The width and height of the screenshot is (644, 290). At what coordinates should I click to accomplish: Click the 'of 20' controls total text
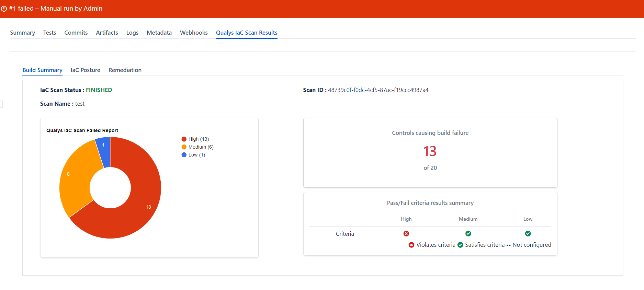[x=430, y=168]
